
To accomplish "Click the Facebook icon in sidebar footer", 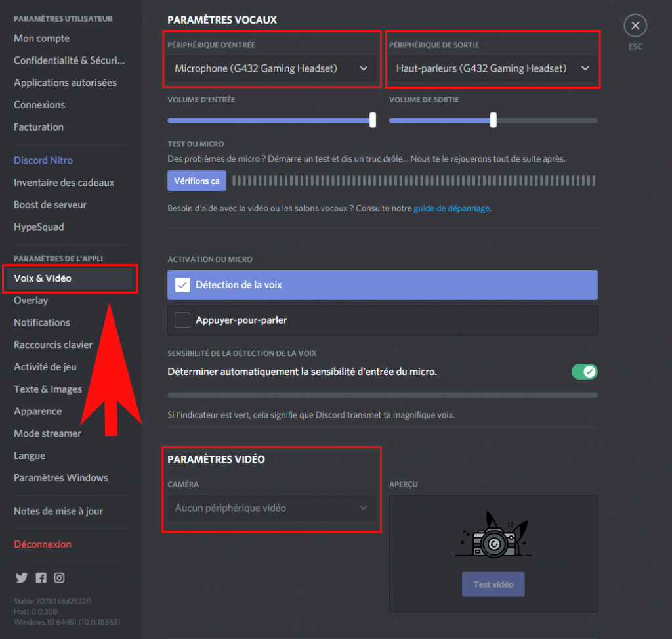I will 41,578.
